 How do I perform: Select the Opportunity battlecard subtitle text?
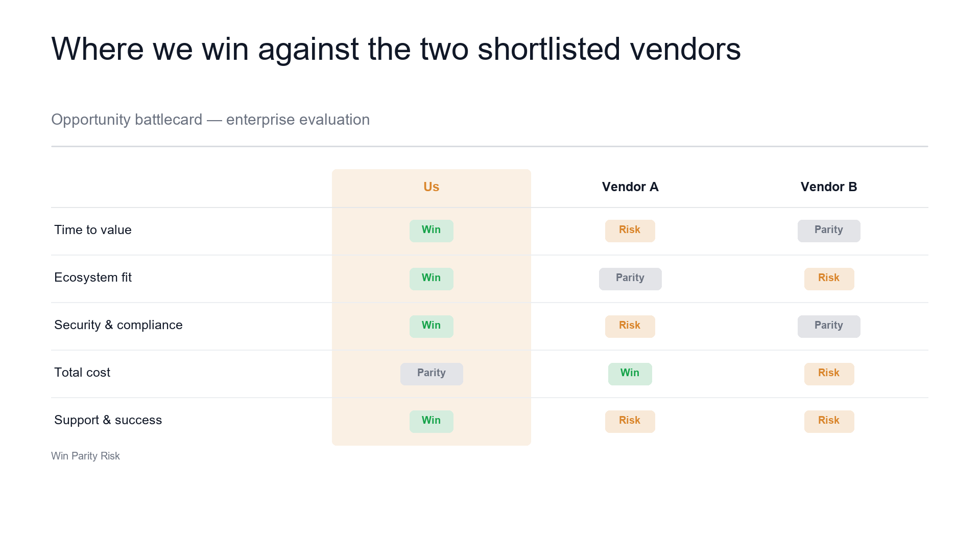coord(210,120)
